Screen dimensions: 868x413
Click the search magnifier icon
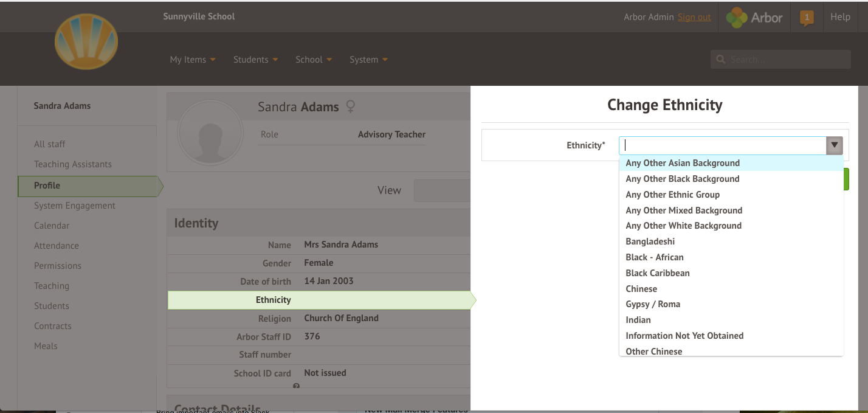721,60
